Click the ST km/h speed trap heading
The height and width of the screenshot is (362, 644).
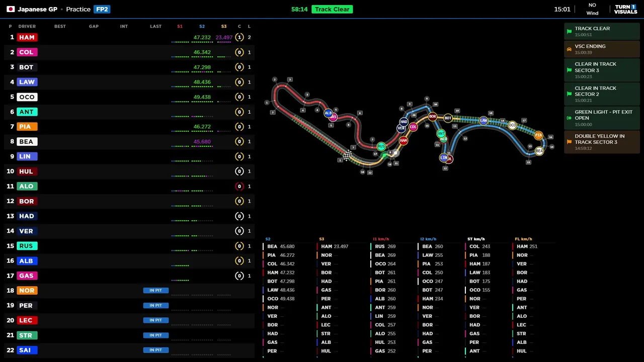(476, 239)
